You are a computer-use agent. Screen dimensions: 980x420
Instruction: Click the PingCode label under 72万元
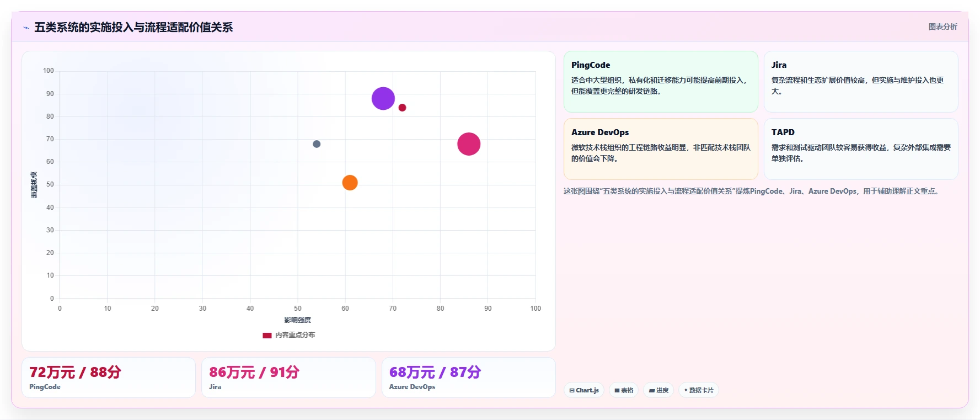(x=45, y=387)
